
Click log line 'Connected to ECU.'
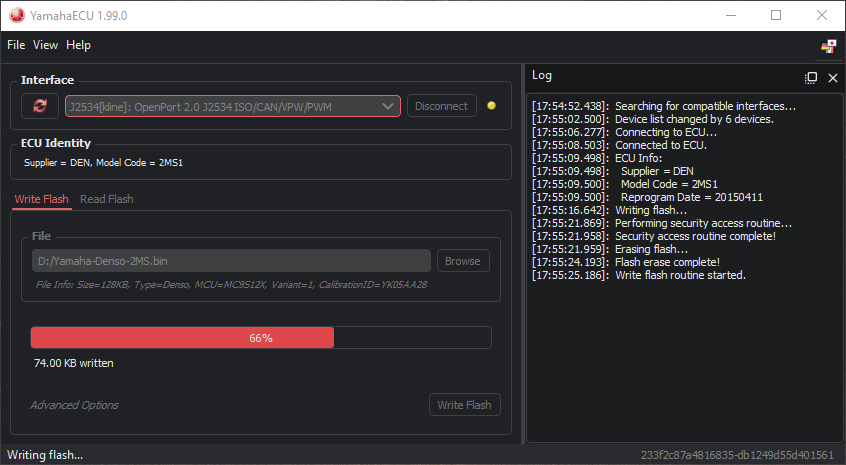[619, 145]
